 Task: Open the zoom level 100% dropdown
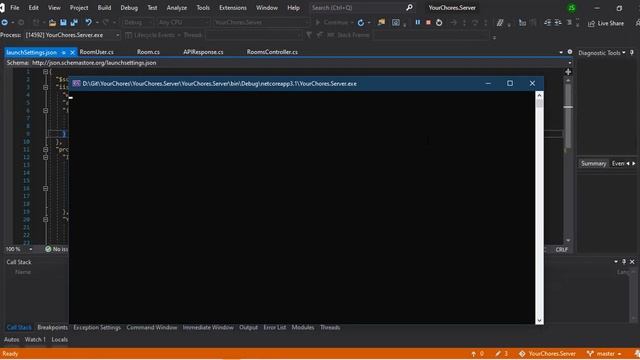pos(31,249)
